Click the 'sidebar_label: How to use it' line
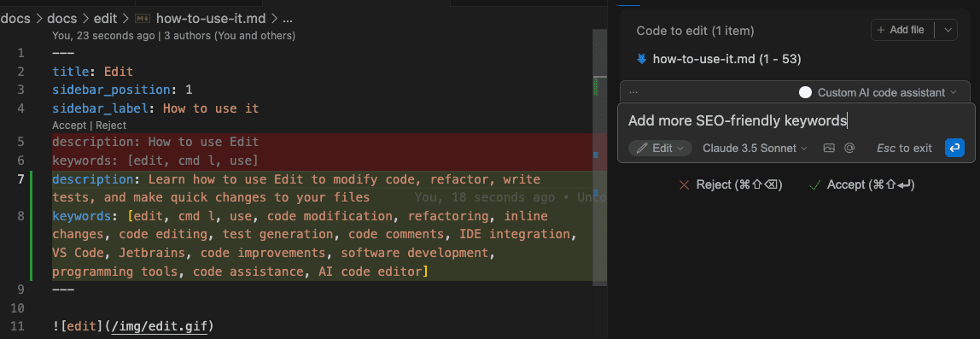Viewport: 980px width, 339px height. pyautogui.click(x=155, y=108)
